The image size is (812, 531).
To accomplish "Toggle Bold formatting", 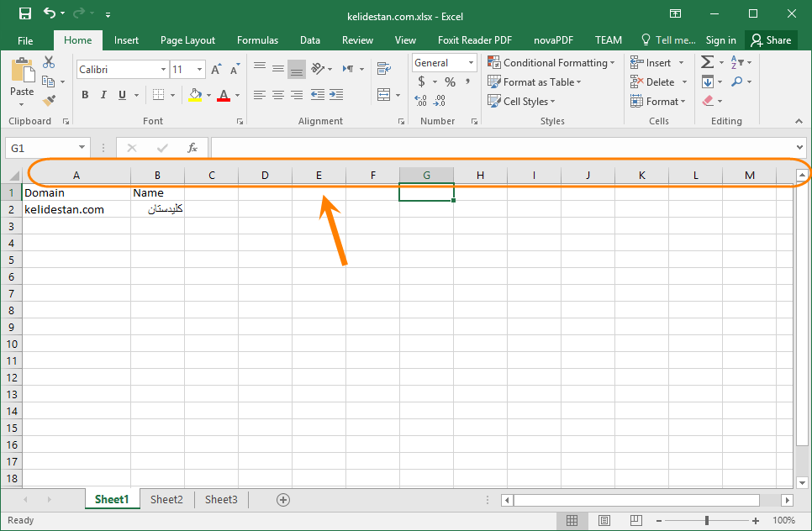I will click(x=85, y=95).
